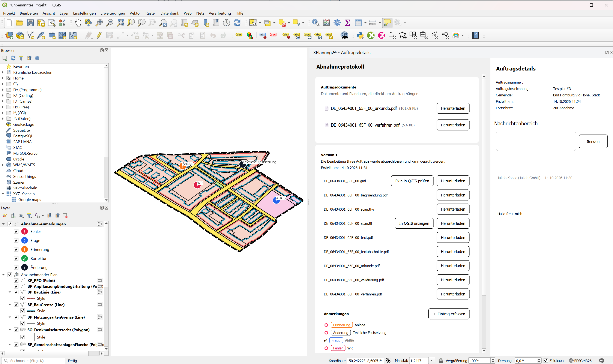613x364 pixels.
Task: Open the Temporal Controller clock icon
Action: tap(227, 23)
